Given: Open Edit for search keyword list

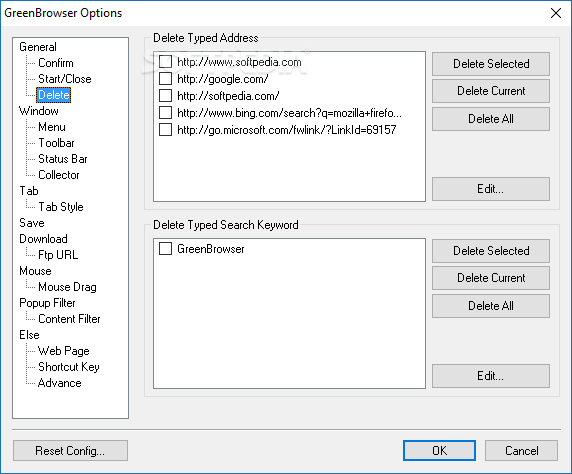Looking at the screenshot, I should tap(491, 376).
